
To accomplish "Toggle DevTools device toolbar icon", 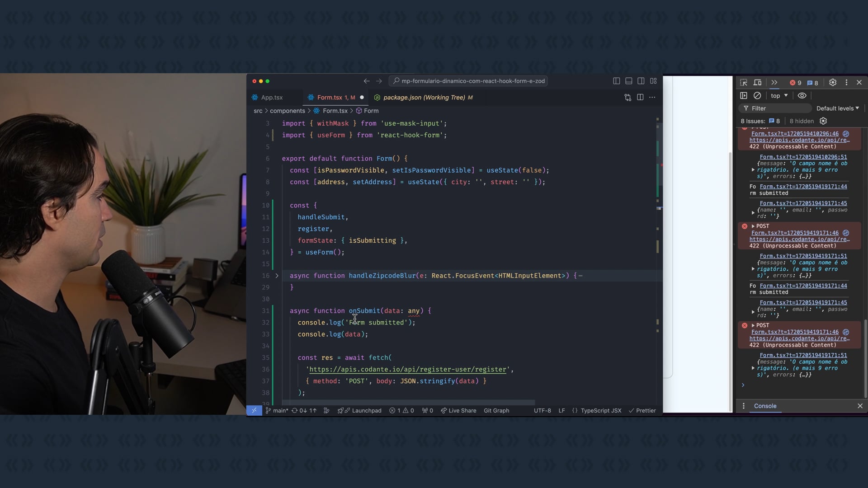I will (758, 83).
